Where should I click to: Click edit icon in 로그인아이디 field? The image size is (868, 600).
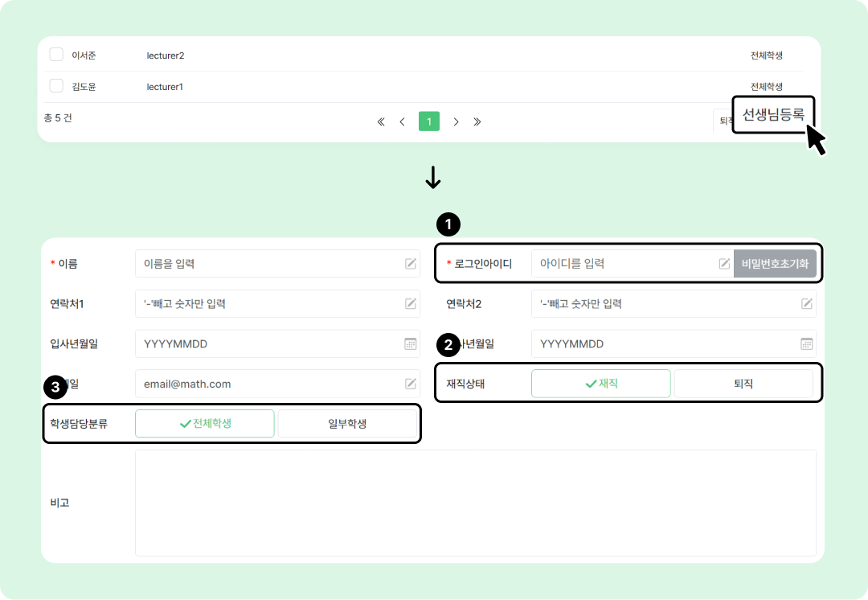point(724,263)
